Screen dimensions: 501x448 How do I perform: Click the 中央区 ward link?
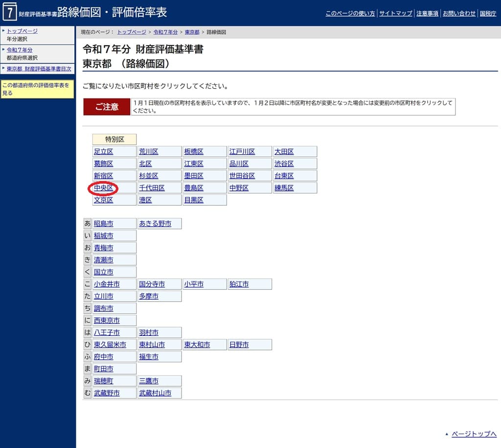click(x=104, y=188)
